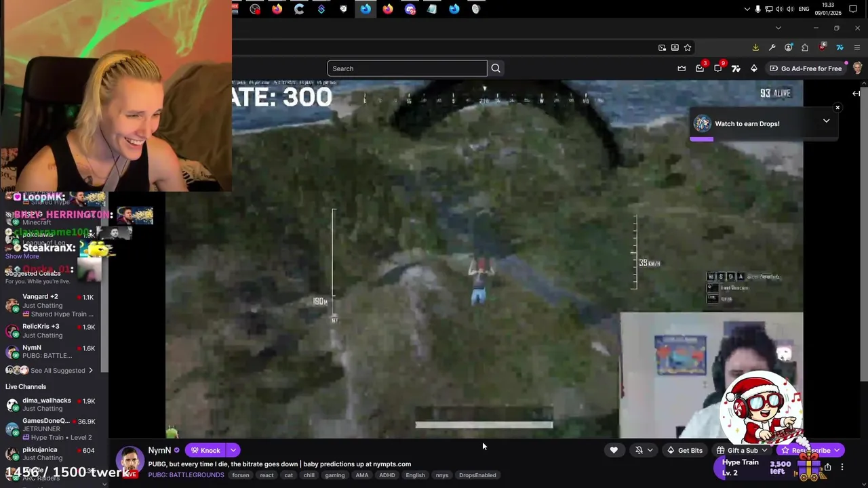Click Go Ad-Free for Free
This screenshot has height=488, width=868.
[806, 68]
